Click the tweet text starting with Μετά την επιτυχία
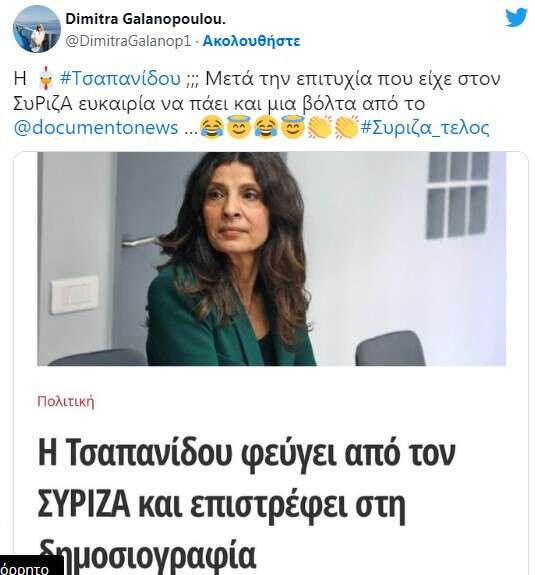This screenshot has width=535, height=575. click(x=257, y=103)
